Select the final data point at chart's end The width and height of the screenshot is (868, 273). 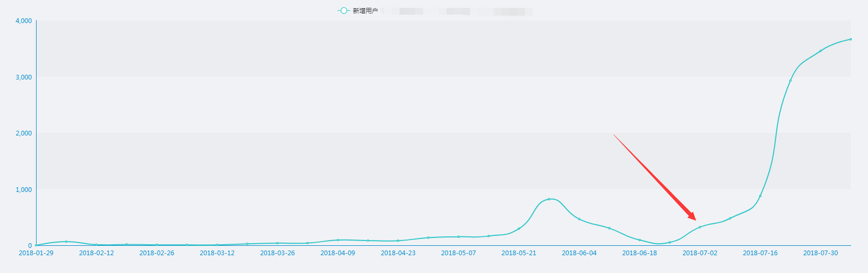tap(851, 39)
